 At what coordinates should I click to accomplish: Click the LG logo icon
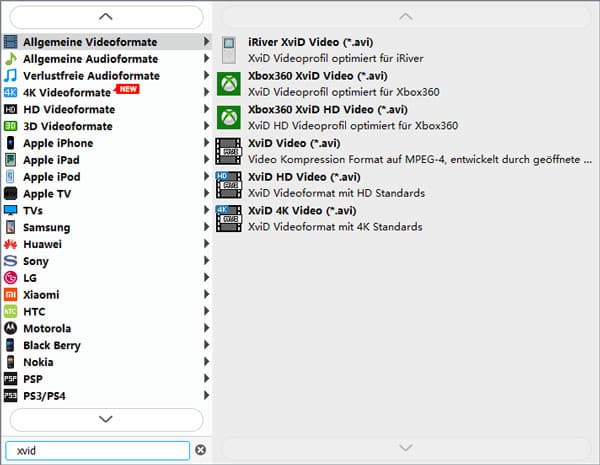click(x=10, y=278)
